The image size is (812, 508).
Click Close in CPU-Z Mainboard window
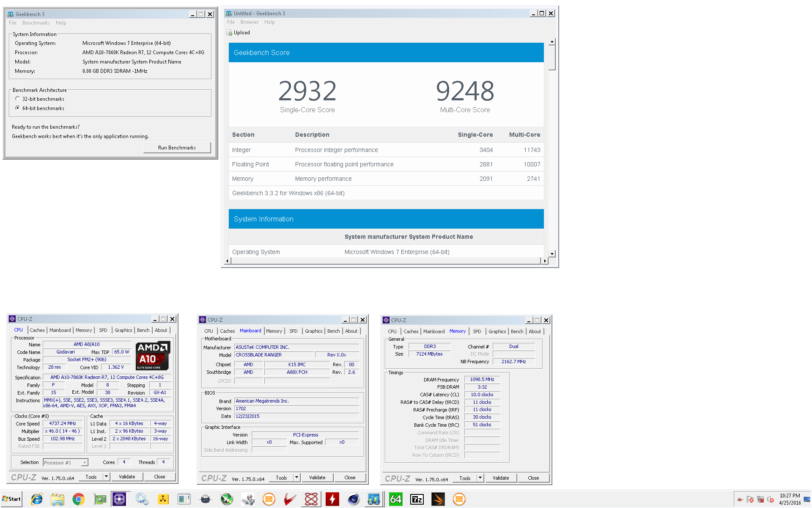coord(350,478)
